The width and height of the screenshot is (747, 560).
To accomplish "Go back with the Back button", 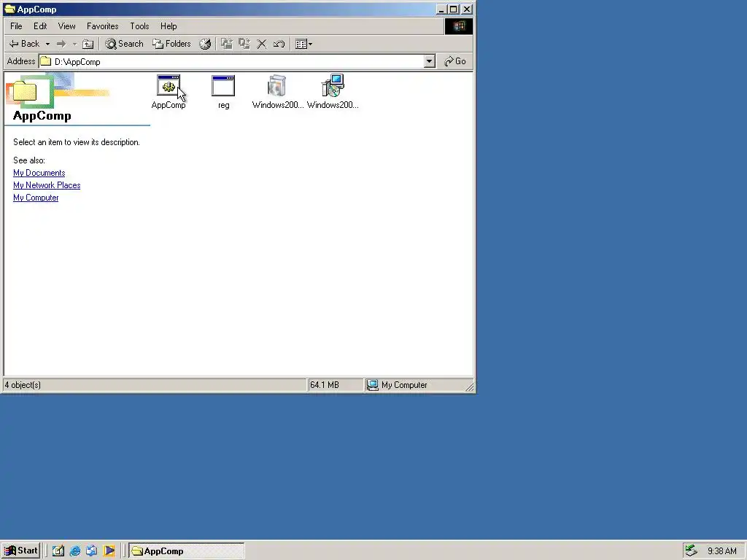I will [24, 44].
